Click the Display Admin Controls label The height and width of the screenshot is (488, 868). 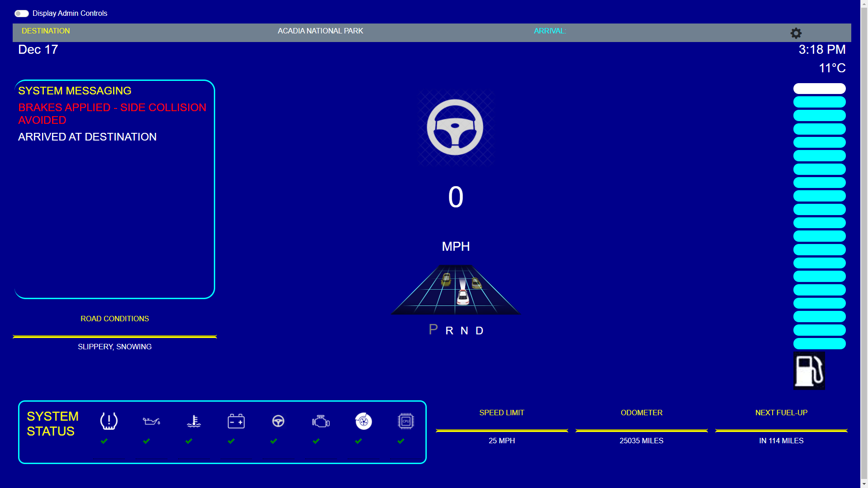click(70, 14)
